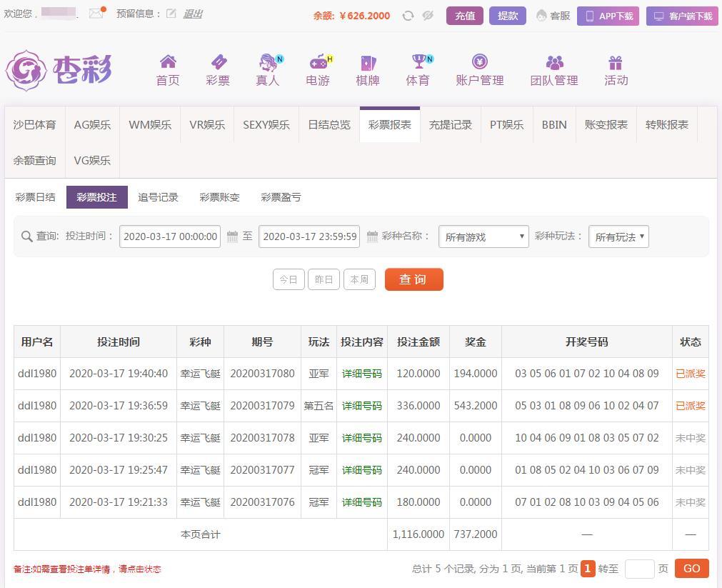722x588 pixels.
Task: Expand the 所有玩法 play method dropdown
Action: 618,236
